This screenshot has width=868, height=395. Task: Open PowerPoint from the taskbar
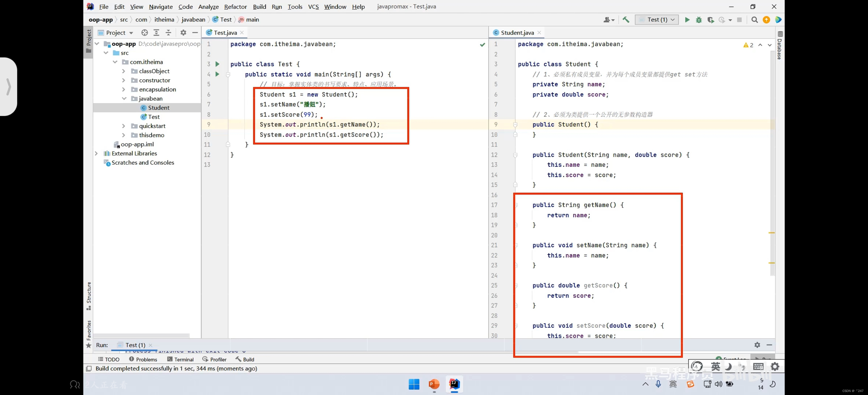(x=434, y=384)
